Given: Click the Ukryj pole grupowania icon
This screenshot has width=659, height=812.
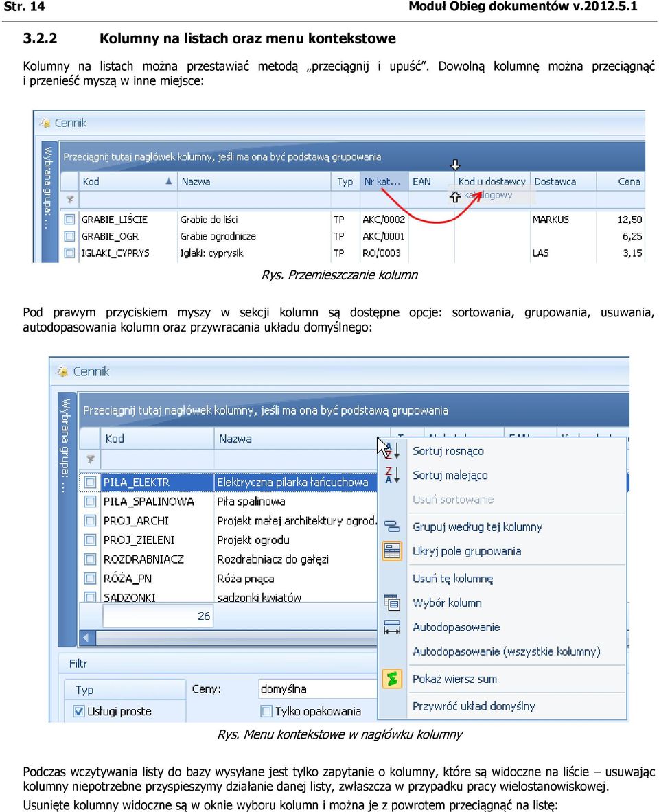Looking at the screenshot, I should coord(392,551).
